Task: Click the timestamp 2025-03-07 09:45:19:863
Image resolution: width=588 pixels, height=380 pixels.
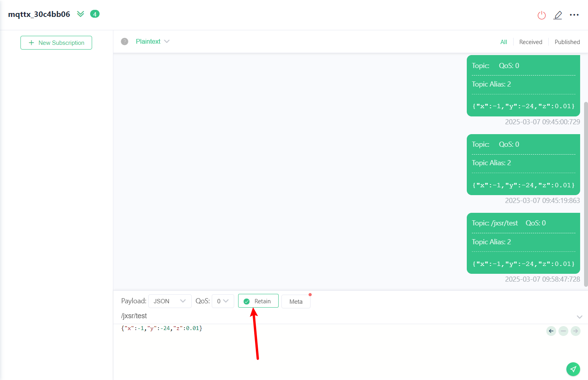Action: (x=542, y=201)
